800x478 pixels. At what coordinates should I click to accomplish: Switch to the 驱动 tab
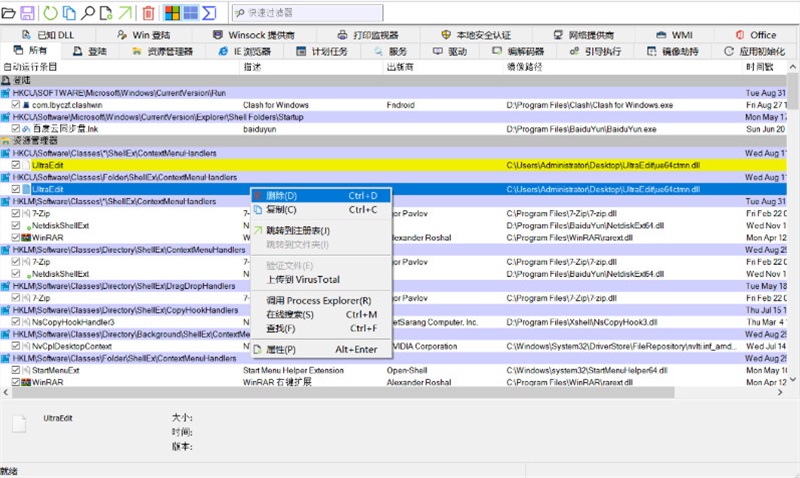pos(449,51)
